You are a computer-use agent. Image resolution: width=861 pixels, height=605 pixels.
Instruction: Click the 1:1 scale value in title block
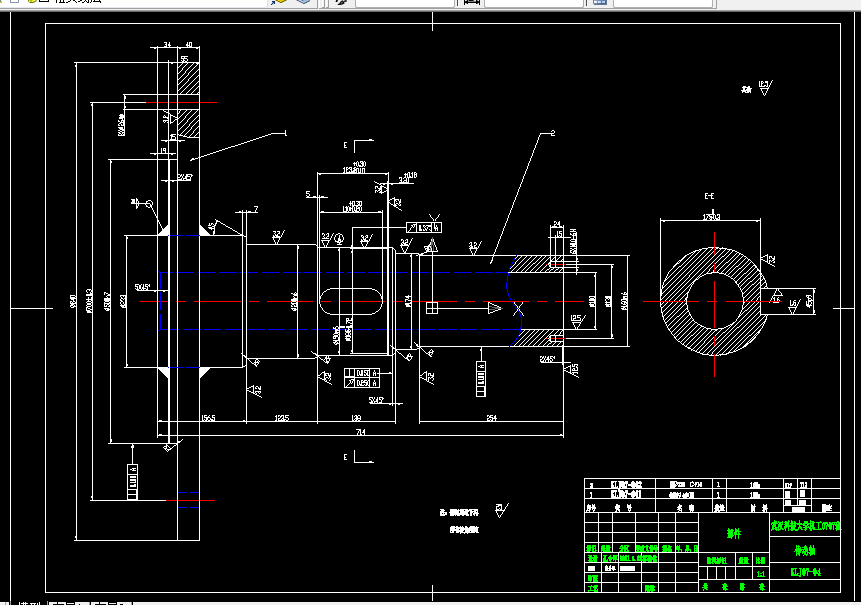(x=761, y=574)
